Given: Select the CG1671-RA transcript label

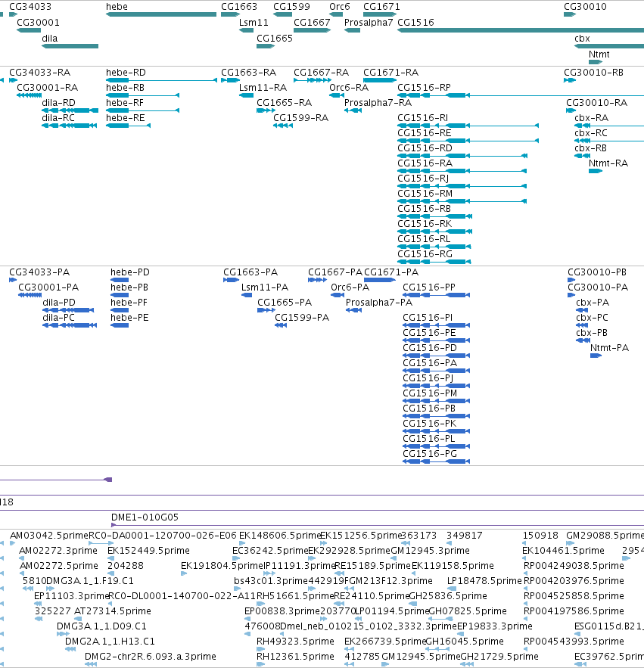Looking at the screenshot, I should 390,73.
